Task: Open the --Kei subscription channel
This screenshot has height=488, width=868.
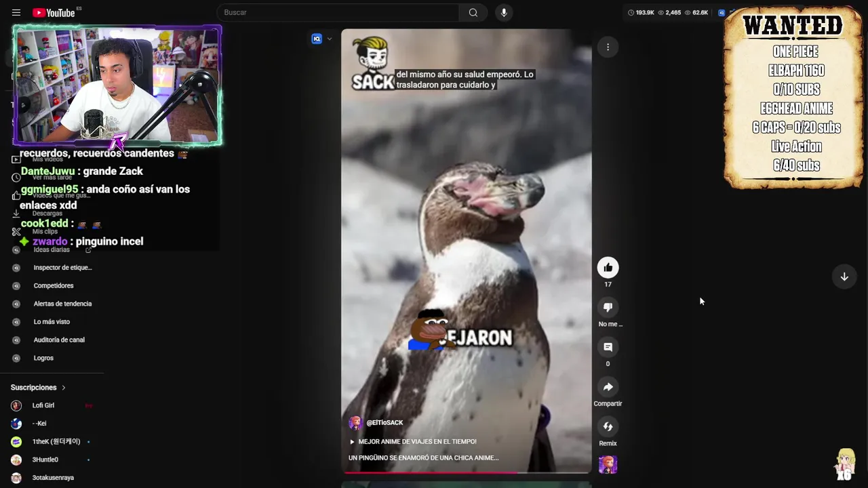Action: (39, 424)
